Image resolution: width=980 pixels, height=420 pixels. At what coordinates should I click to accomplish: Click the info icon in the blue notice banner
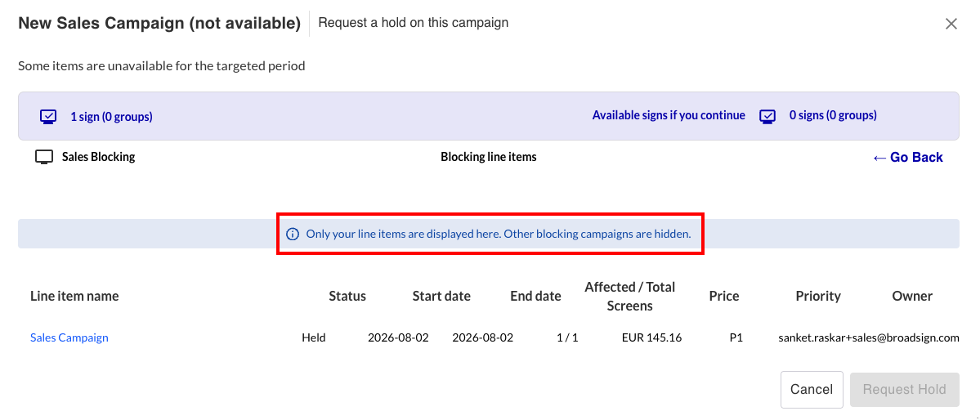292,235
